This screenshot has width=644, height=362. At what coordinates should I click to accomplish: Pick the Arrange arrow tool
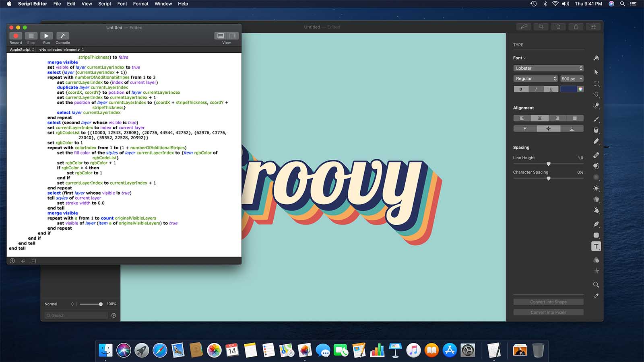(x=596, y=72)
